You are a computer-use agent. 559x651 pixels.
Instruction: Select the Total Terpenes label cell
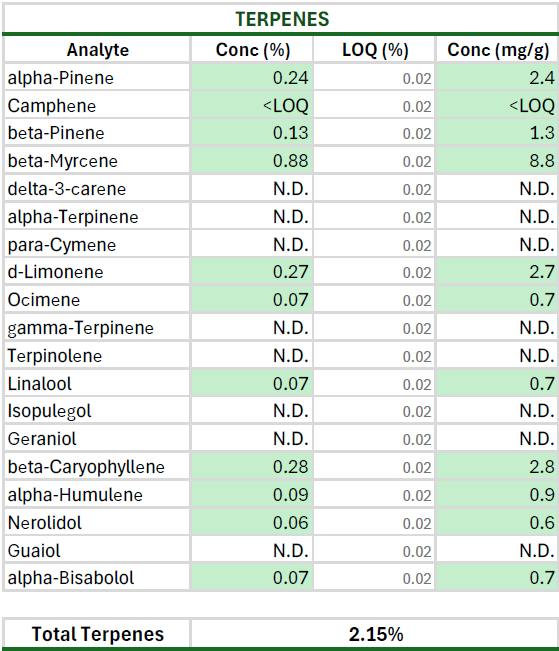point(97,634)
